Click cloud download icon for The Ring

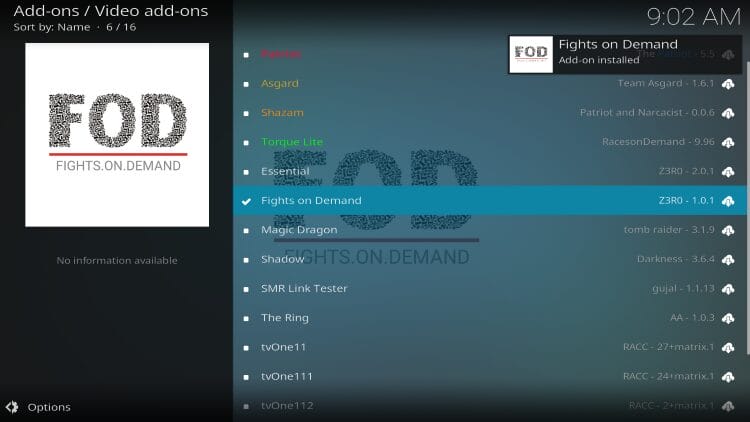coord(728,318)
